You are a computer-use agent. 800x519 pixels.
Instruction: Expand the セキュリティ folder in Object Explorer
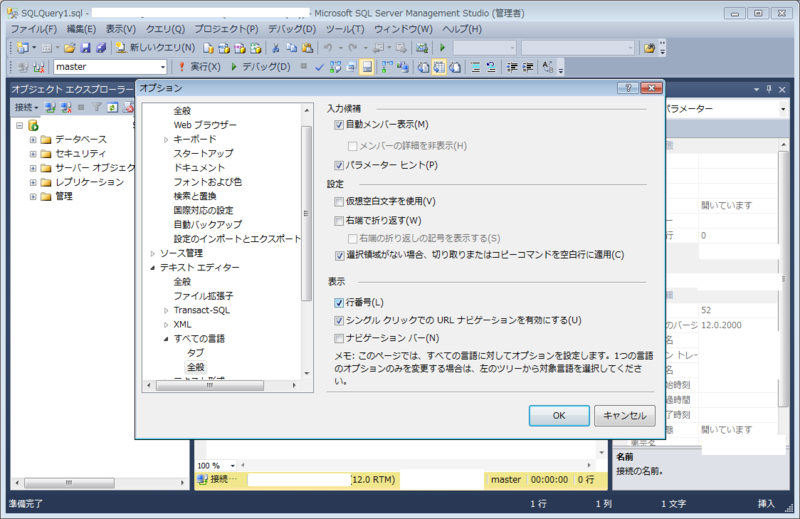pos(33,154)
